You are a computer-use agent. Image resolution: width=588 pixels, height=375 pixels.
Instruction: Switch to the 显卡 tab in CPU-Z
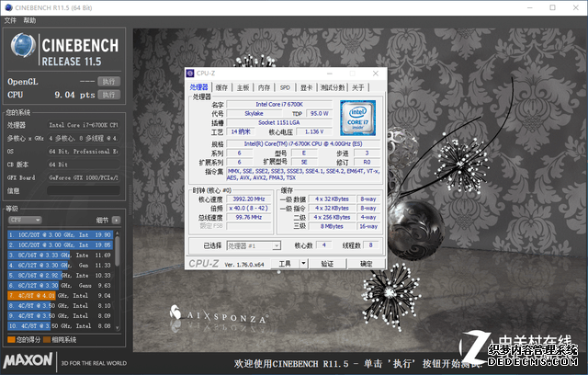click(306, 87)
